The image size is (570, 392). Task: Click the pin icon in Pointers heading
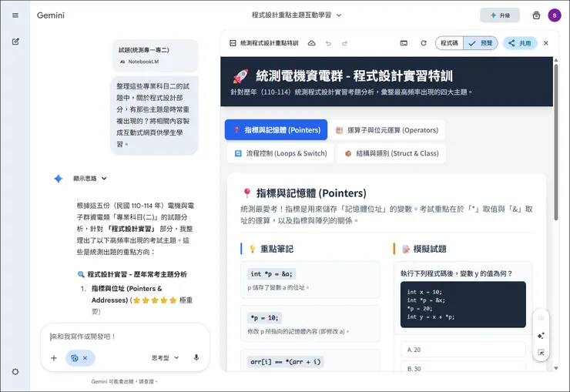click(x=246, y=193)
